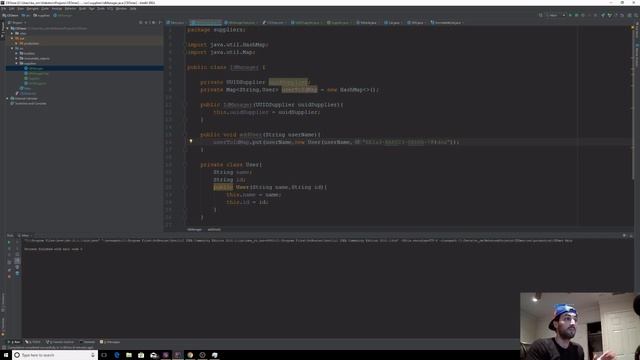
Task: Collapse the src folder node
Action: point(12,48)
